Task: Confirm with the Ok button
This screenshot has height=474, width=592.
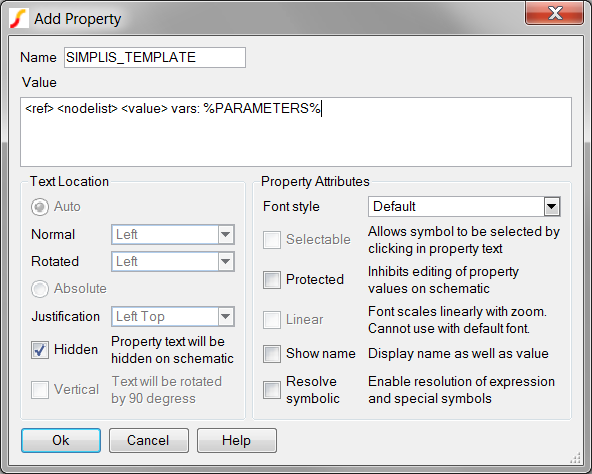Action: click(x=61, y=440)
